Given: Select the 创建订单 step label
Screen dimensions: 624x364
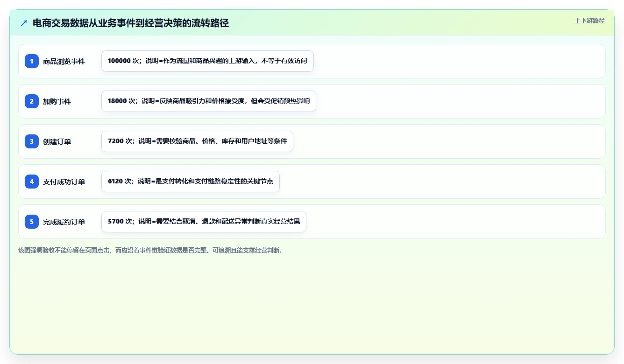Looking at the screenshot, I should [57, 141].
